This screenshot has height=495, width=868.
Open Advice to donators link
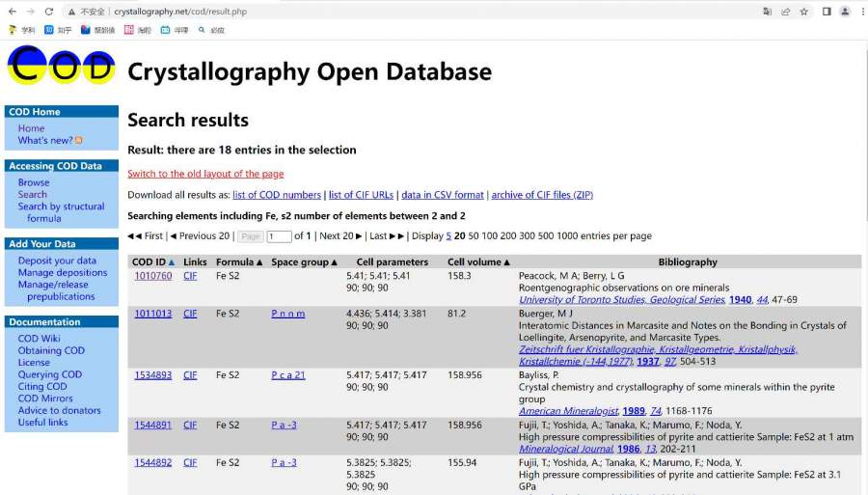pos(59,411)
